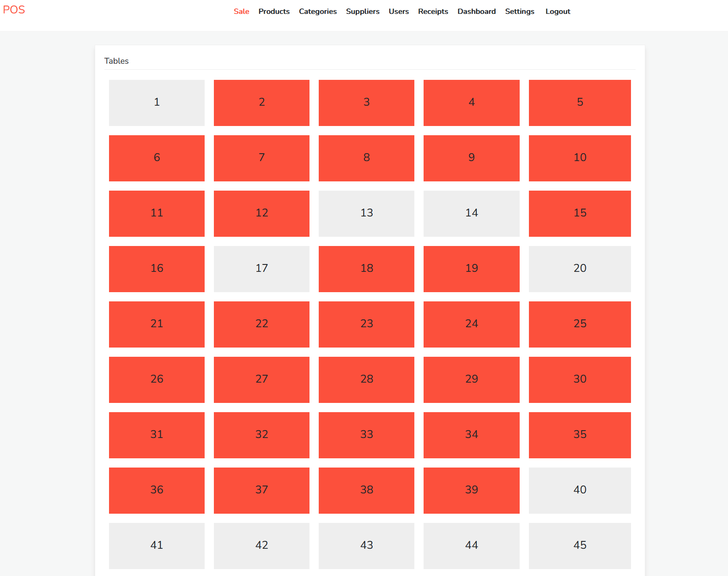Image resolution: width=728 pixels, height=576 pixels.
Task: Select free table 13
Action: (366, 213)
